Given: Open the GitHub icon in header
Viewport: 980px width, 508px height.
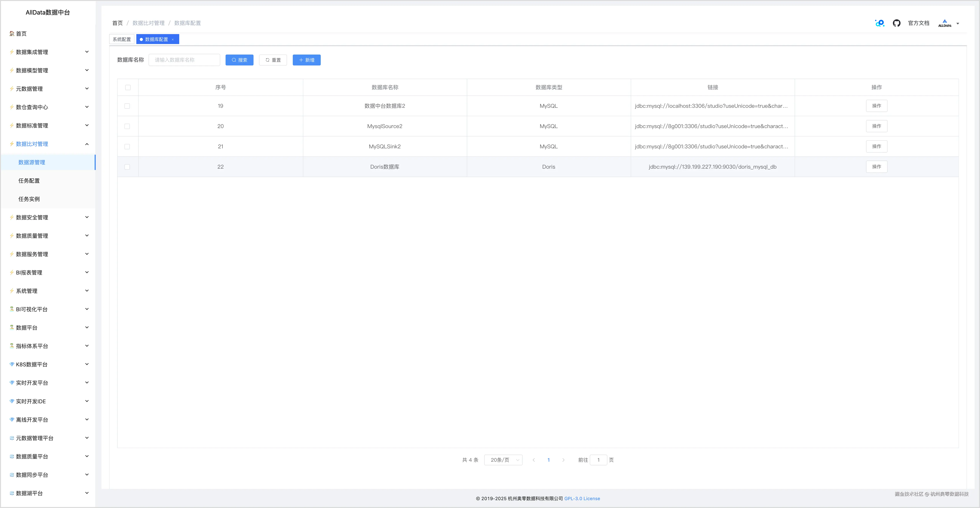Looking at the screenshot, I should coord(896,23).
